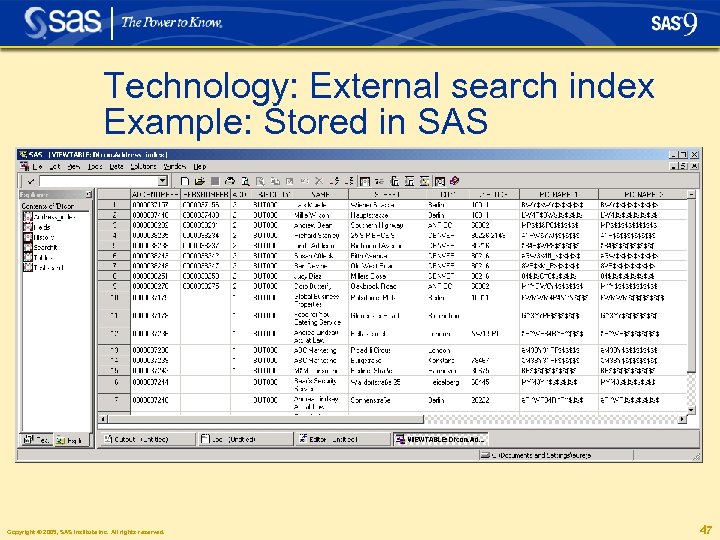Switch to Log - (Untitled) window tab
720x540 pixels.
tap(245, 439)
